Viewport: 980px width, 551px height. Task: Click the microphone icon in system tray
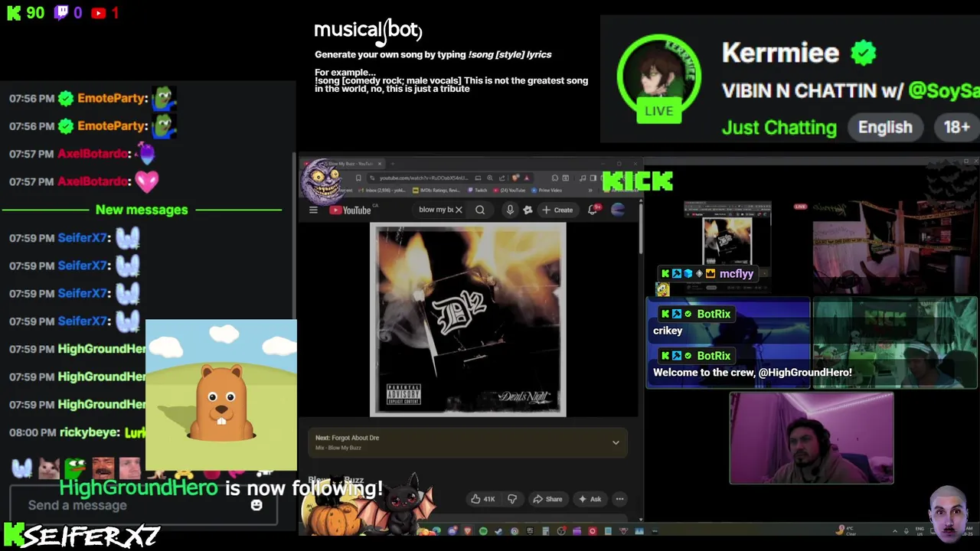click(x=906, y=530)
